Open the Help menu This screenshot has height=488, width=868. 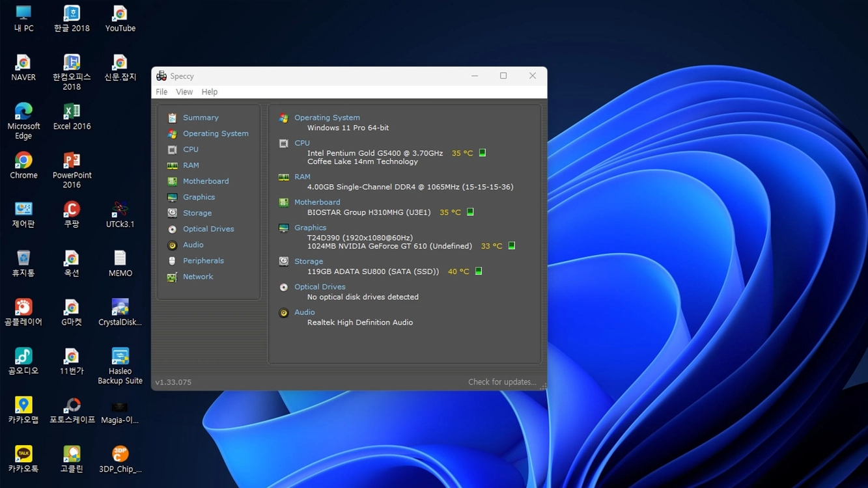[x=210, y=92]
